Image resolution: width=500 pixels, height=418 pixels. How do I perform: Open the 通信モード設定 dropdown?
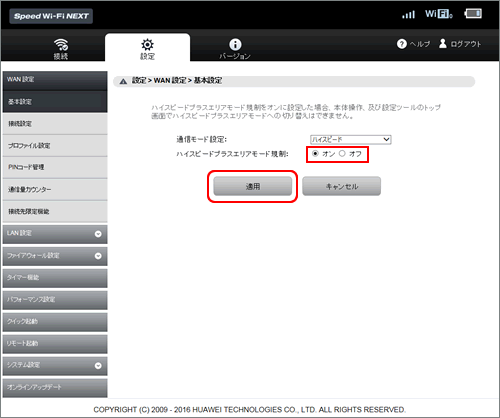[x=350, y=139]
